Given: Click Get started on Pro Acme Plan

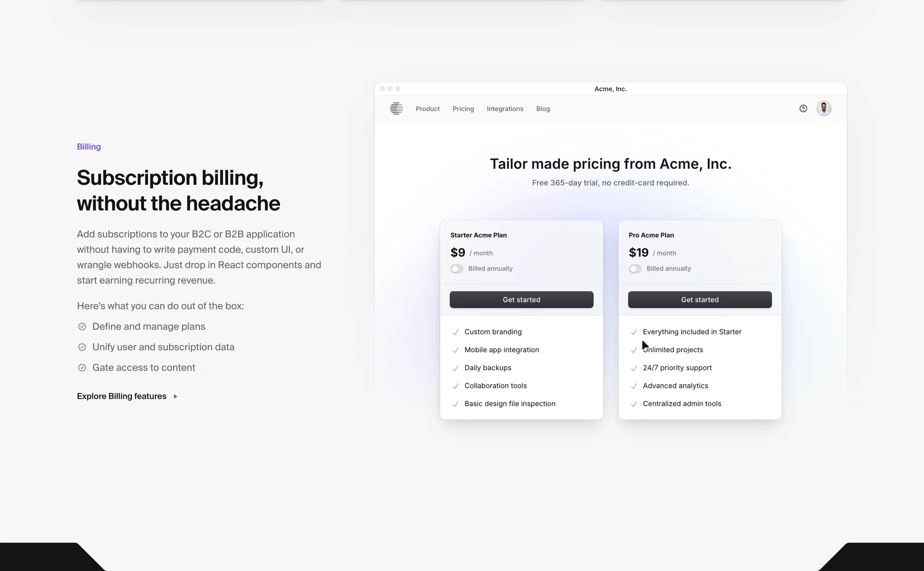Looking at the screenshot, I should click(700, 300).
